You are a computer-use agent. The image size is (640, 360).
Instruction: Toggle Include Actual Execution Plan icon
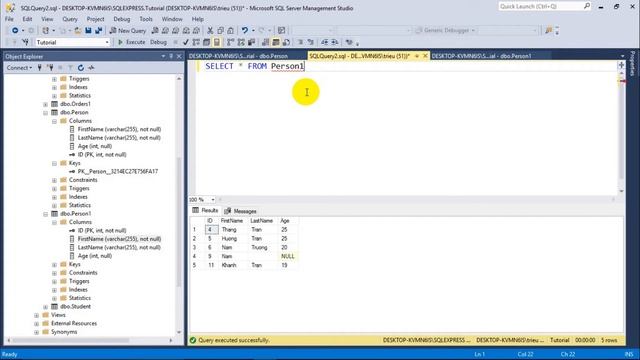point(231,42)
